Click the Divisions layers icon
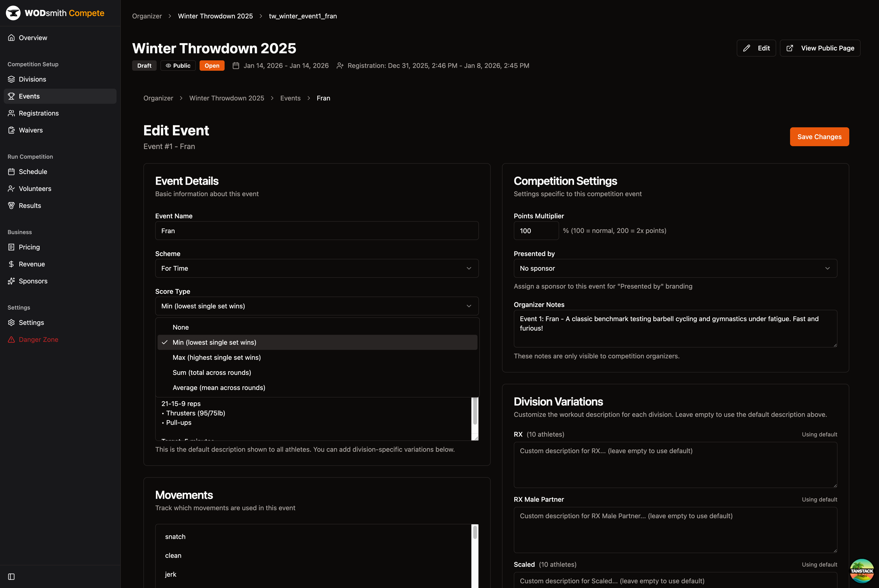 click(x=11, y=79)
